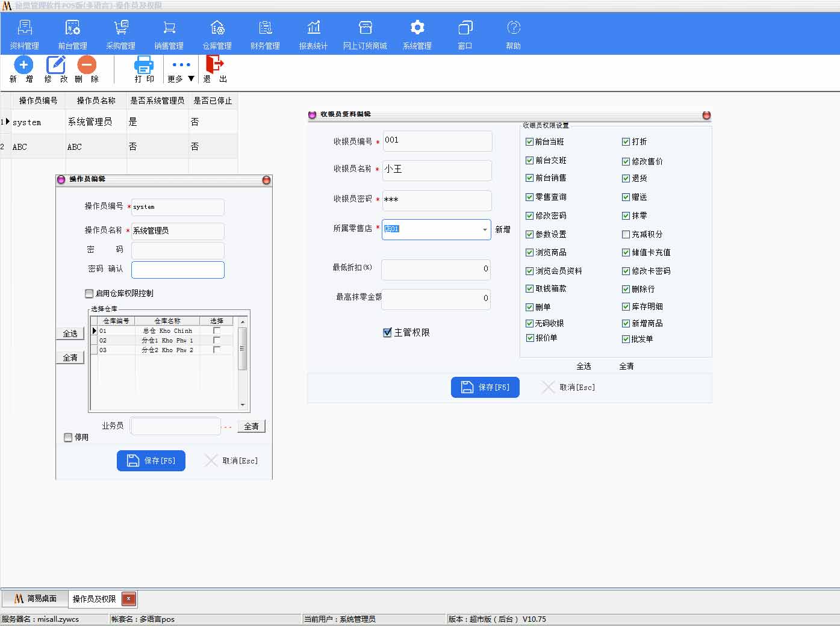Click the 密码 确认 input field
The image size is (840, 626).
click(x=178, y=270)
